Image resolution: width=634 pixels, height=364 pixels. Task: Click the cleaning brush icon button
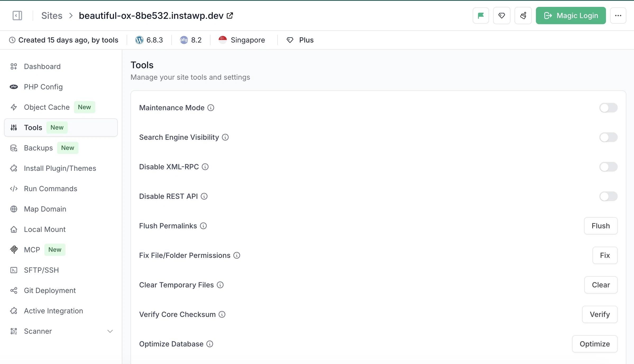click(523, 16)
